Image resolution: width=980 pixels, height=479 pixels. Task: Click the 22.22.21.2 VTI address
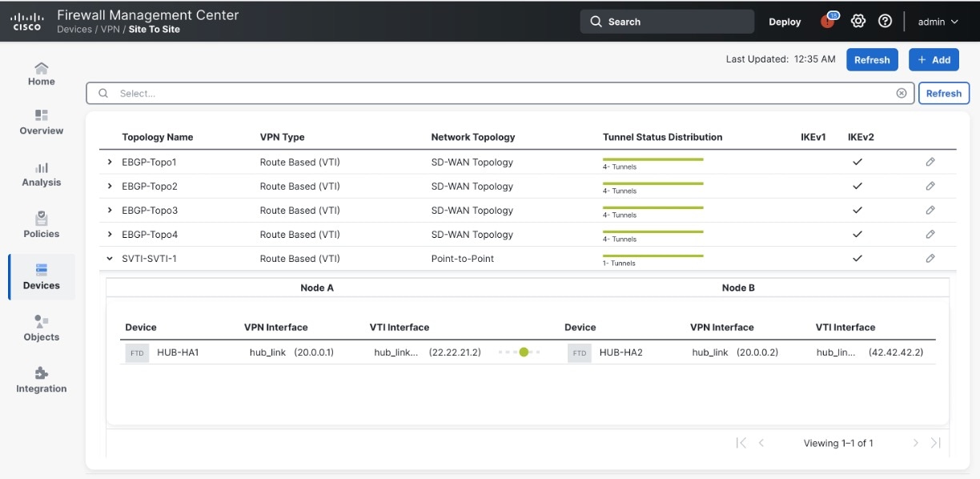click(x=455, y=352)
